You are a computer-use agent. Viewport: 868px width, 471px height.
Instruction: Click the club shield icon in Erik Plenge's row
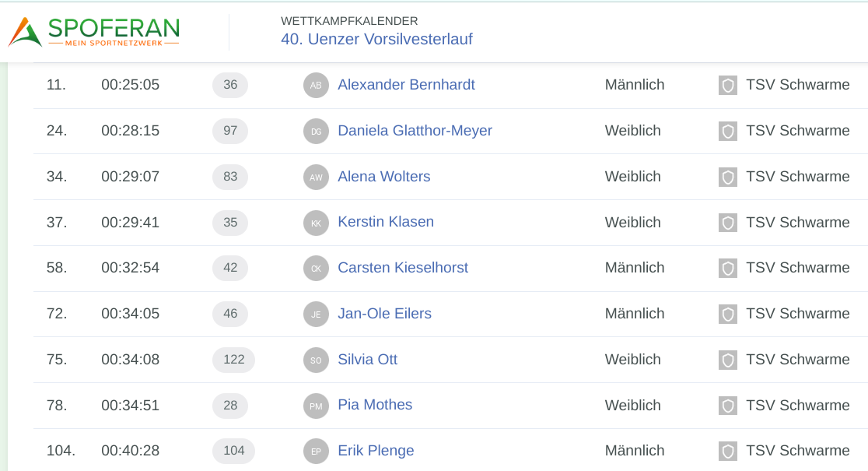(x=728, y=452)
